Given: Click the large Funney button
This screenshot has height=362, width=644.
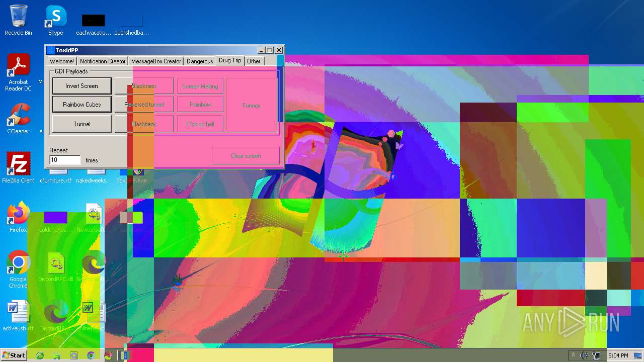Looking at the screenshot, I should [x=251, y=105].
